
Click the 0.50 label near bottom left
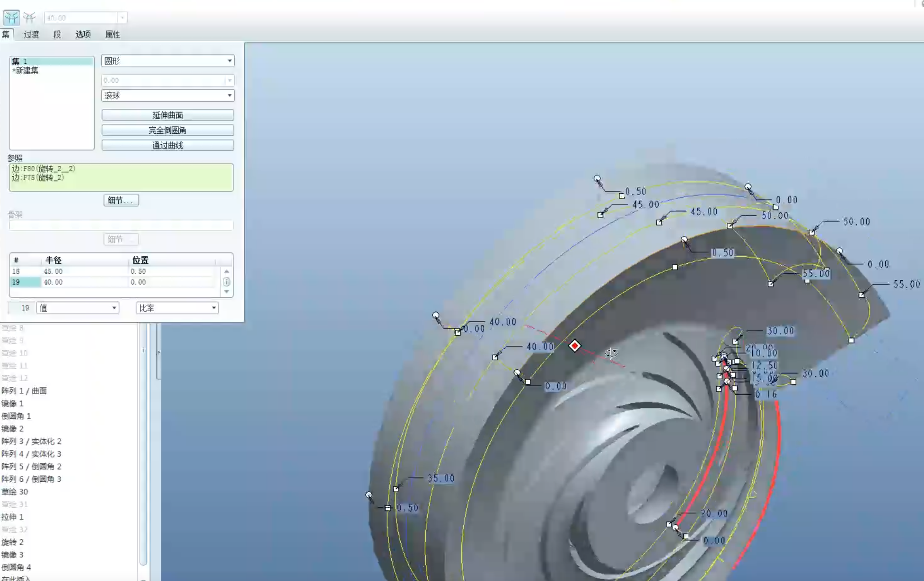coord(407,508)
